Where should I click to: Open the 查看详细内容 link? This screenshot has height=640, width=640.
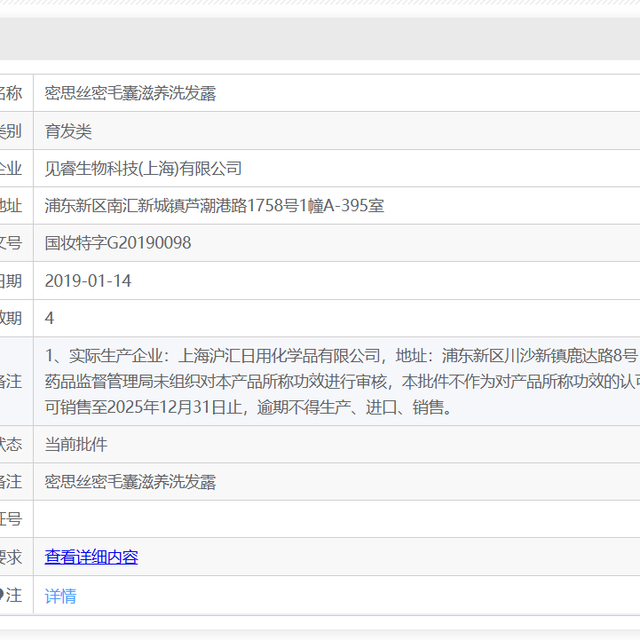pos(91,557)
